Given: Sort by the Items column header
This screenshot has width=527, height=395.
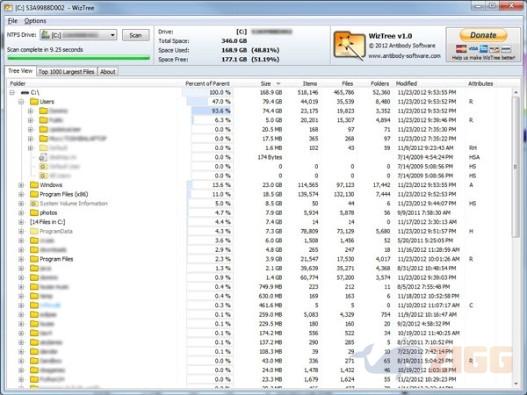Looking at the screenshot, I should 310,83.
